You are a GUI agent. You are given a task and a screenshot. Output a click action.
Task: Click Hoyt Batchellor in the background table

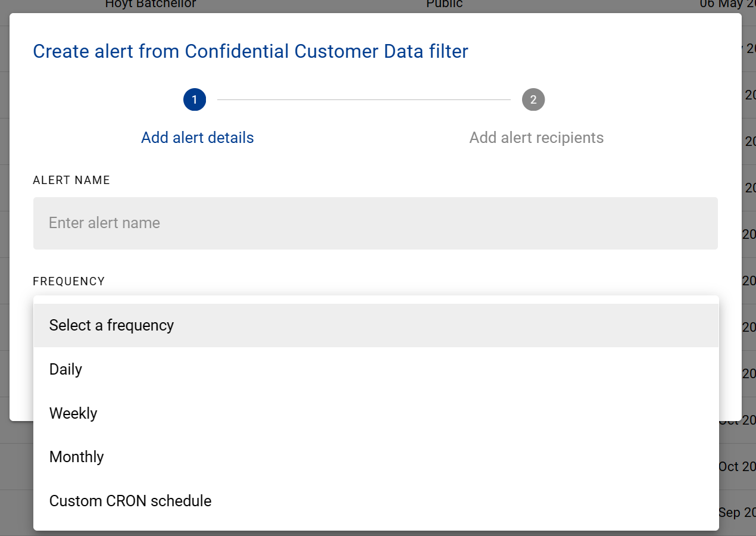(151, 5)
